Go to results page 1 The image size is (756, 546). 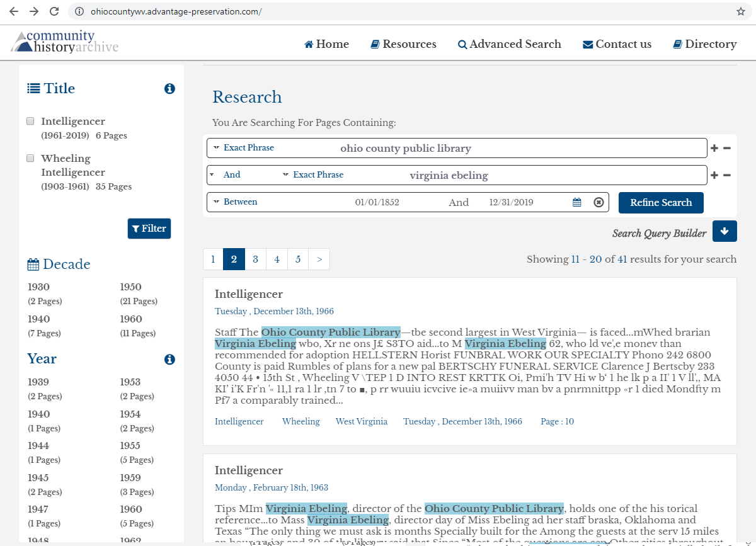click(213, 259)
